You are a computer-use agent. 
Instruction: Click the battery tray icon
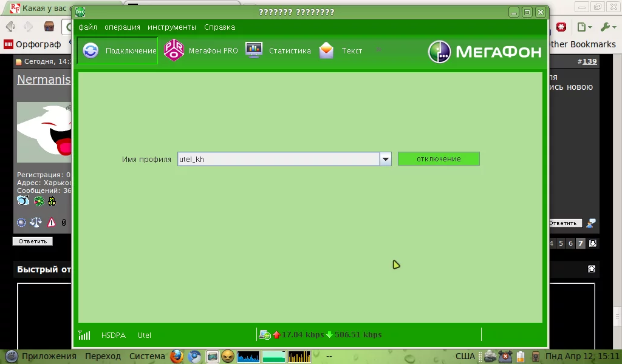point(521,357)
